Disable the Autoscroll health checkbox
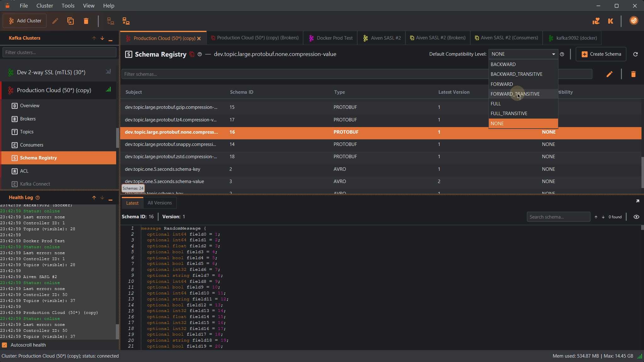The image size is (644, 362). click(x=4, y=345)
